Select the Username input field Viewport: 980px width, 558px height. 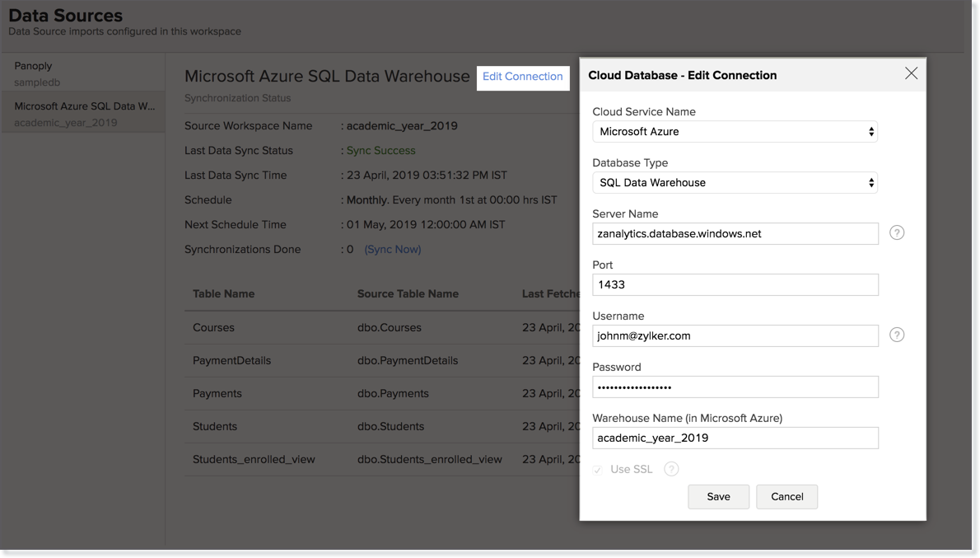[735, 336]
